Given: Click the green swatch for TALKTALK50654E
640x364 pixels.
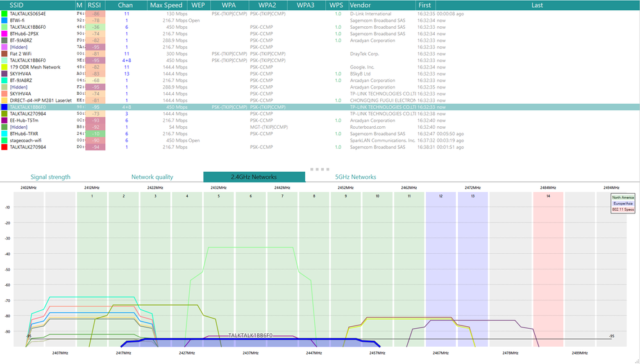Looking at the screenshot, I should point(4,14).
